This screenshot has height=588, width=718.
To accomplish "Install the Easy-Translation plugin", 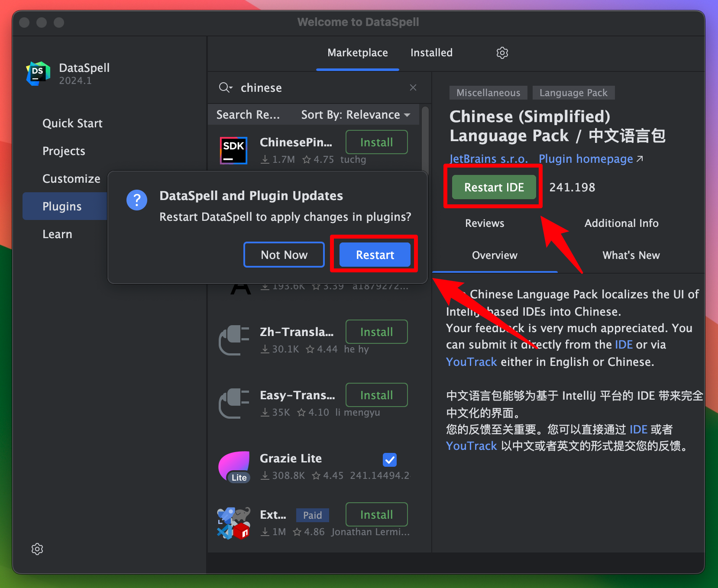I will 376,395.
